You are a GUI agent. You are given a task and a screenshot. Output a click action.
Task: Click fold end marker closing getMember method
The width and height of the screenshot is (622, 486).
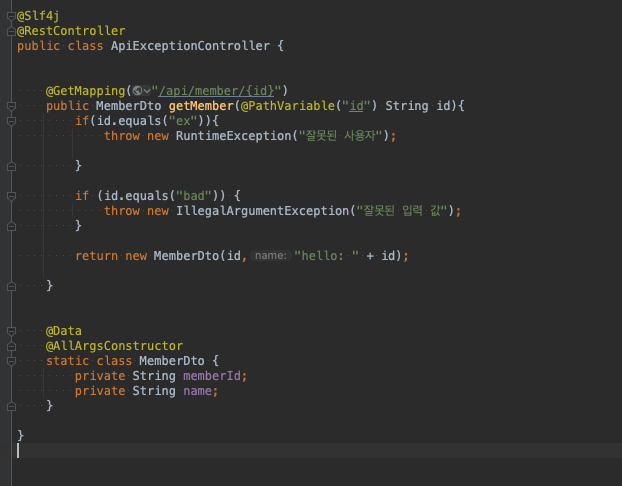point(11,286)
